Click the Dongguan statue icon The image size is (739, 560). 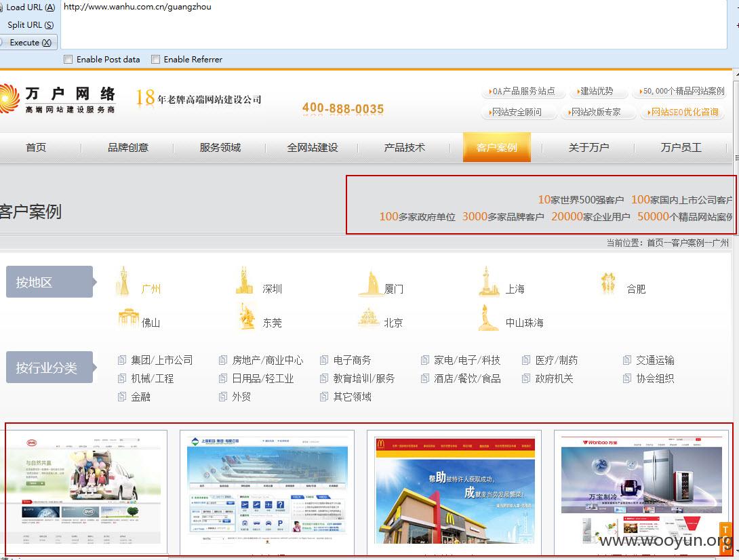click(247, 317)
